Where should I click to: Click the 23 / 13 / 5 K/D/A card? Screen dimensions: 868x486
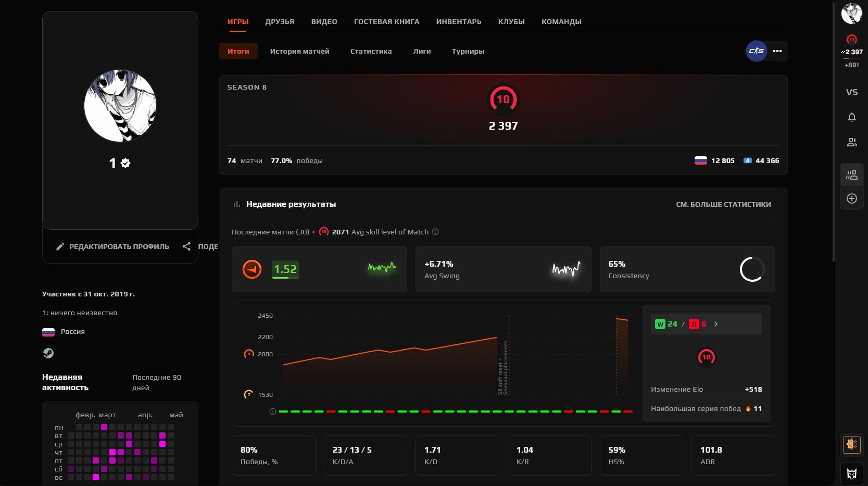tap(366, 455)
